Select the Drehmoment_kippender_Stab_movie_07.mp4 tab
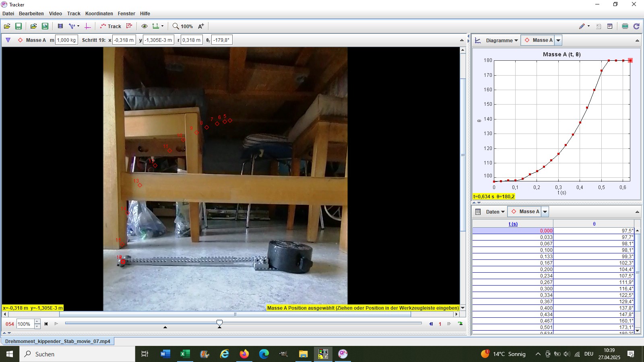Image resolution: width=644 pixels, height=362 pixels. pos(58,341)
